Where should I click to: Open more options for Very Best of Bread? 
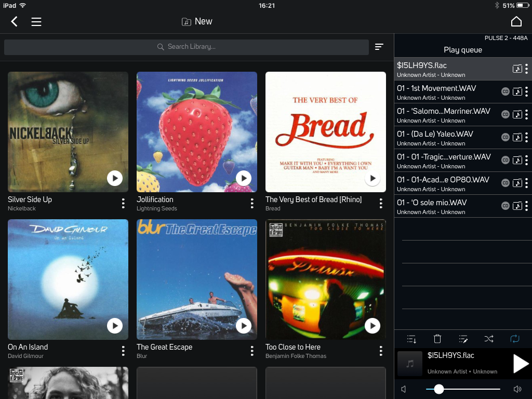[x=381, y=203]
